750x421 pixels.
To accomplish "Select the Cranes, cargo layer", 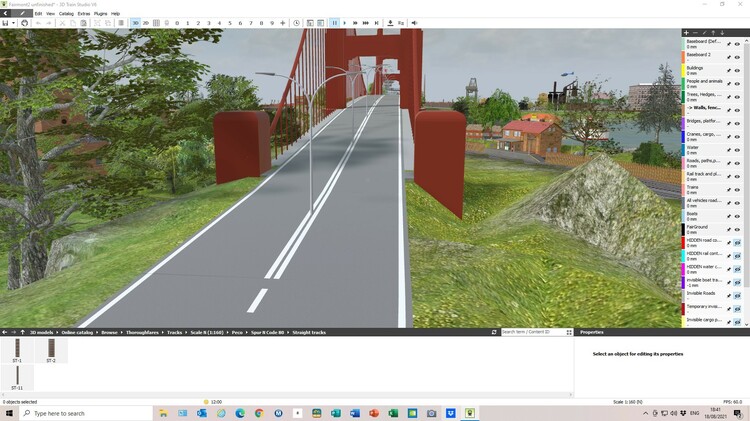I will pos(703,136).
